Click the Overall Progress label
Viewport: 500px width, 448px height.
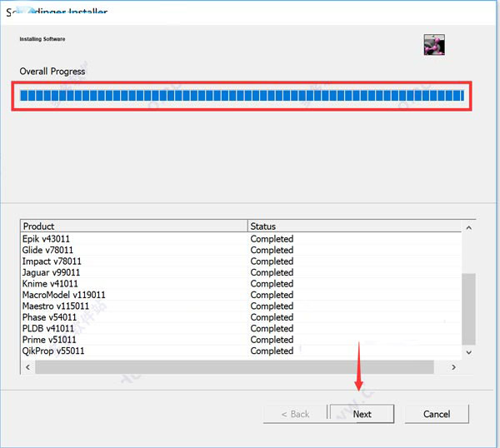coord(52,72)
